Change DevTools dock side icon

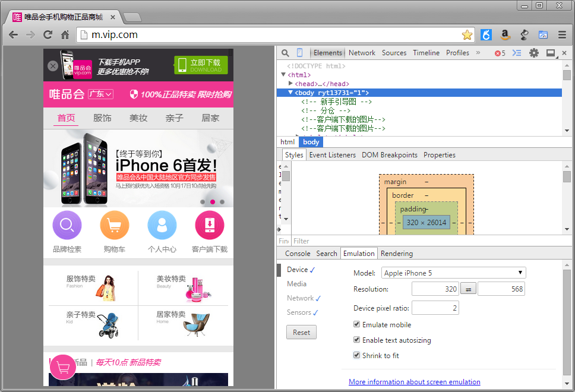[x=551, y=53]
